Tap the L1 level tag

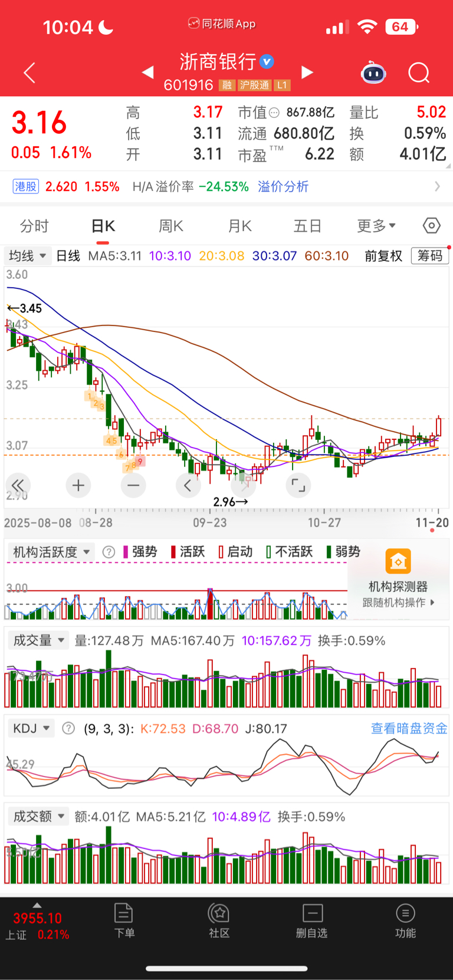coord(282,85)
